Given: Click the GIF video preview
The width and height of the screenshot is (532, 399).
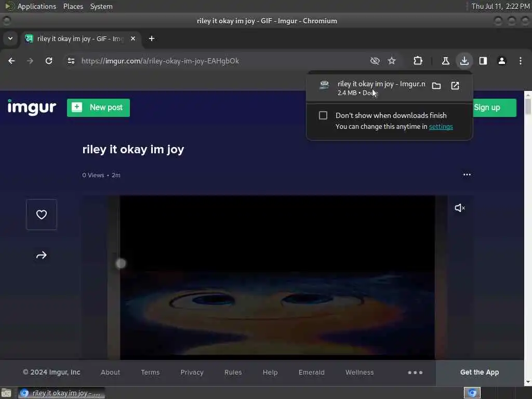Looking at the screenshot, I should 277,277.
